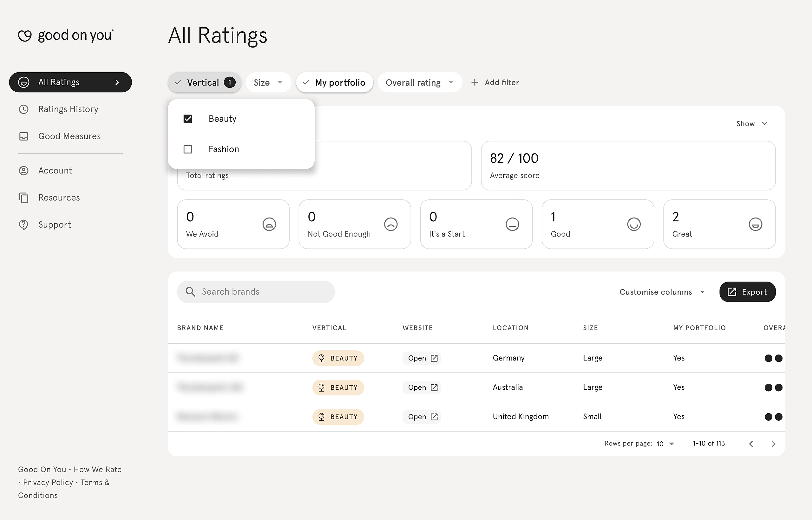Screen dimensions: 812x520
Task: Click Add filter
Action: tap(495, 82)
